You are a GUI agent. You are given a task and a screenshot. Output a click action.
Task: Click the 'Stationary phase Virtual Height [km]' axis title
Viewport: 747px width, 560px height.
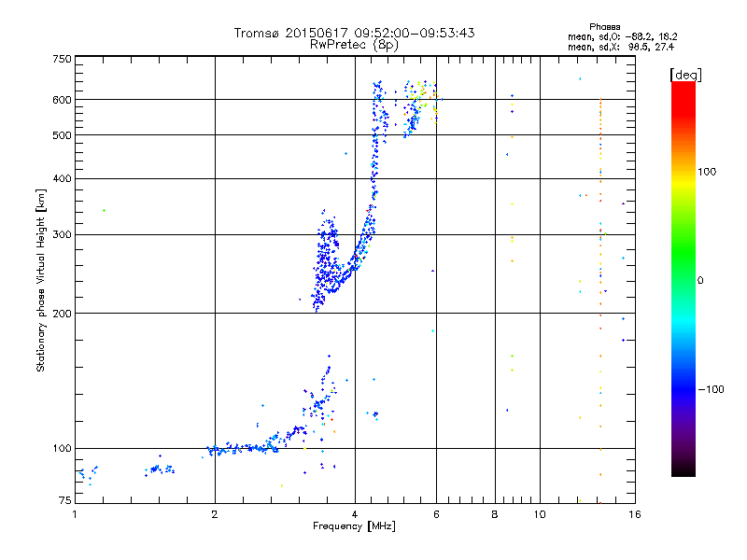(41, 280)
